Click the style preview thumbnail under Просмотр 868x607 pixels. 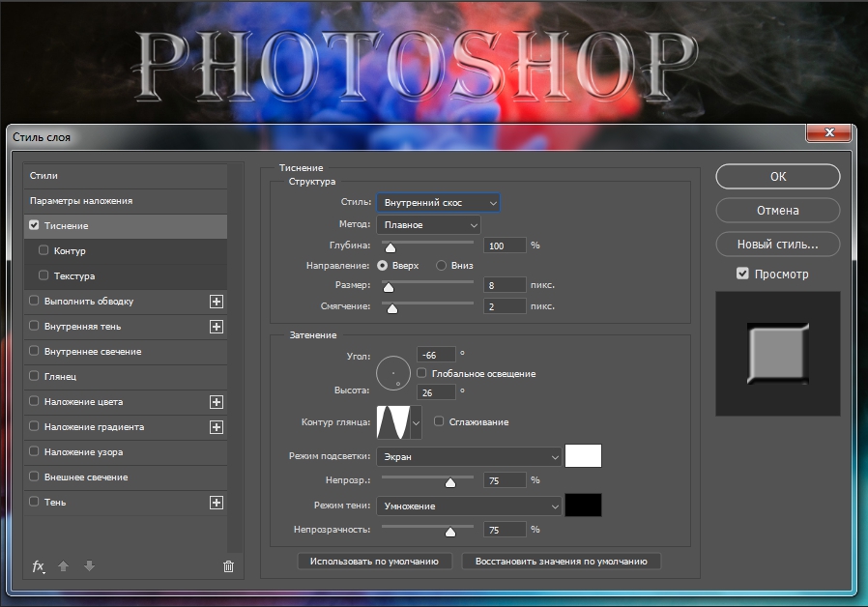click(778, 354)
